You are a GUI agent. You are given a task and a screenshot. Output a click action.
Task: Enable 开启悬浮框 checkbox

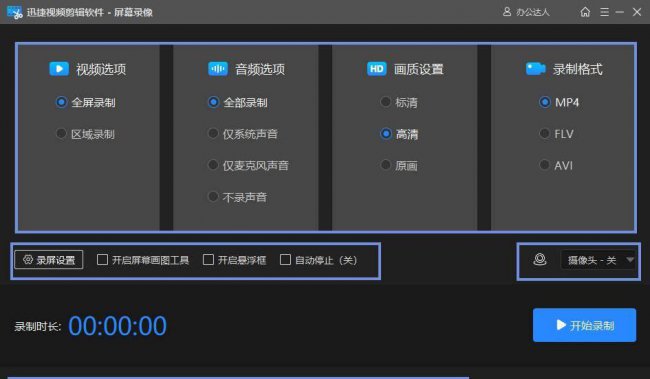coord(208,260)
